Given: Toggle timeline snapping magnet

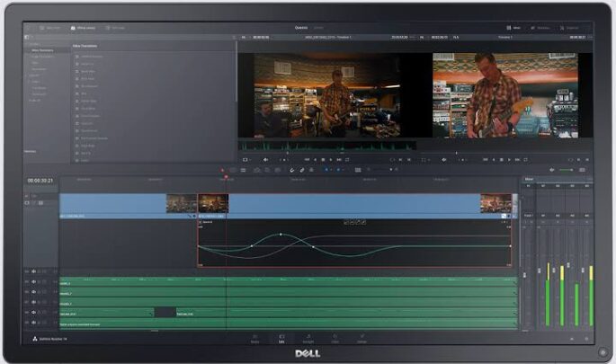Looking at the screenshot, I should coord(292,170).
